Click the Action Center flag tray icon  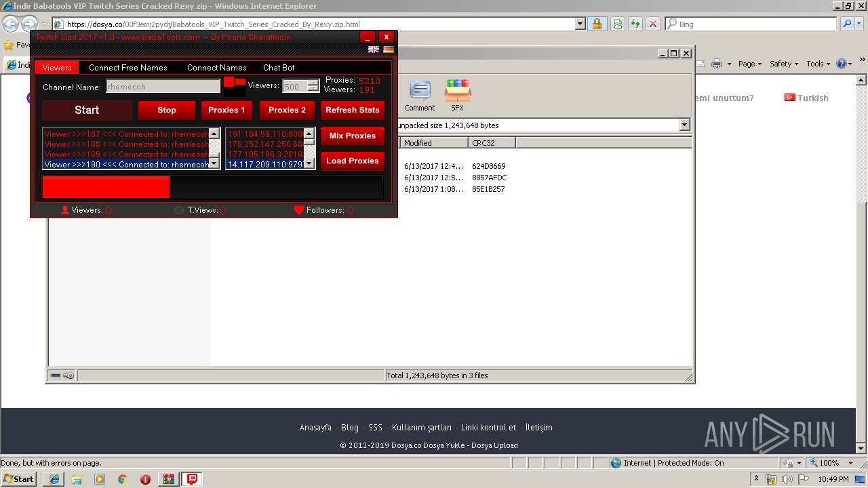pos(804,479)
